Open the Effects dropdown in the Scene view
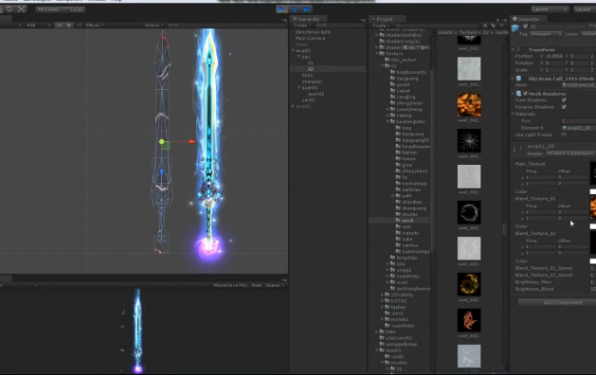The image size is (596, 375). (x=94, y=25)
